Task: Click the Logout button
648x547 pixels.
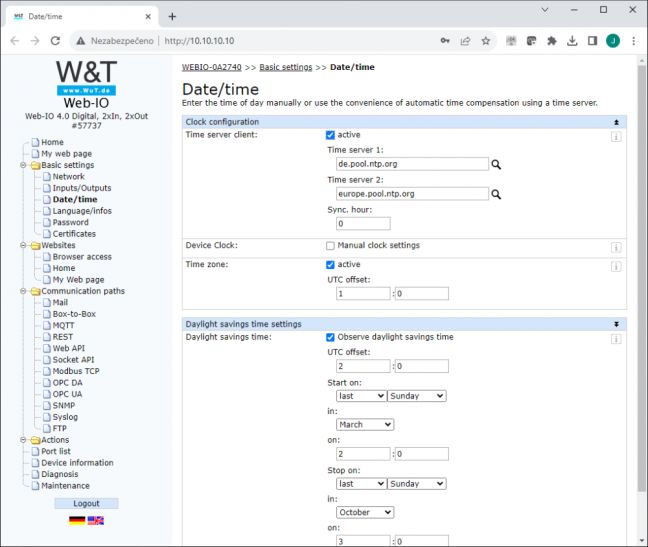Action: point(86,504)
